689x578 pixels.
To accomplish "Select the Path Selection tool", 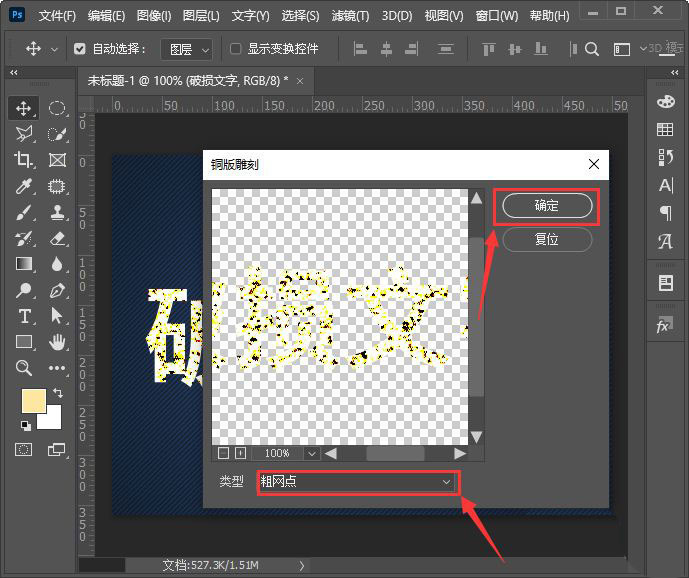I will pyautogui.click(x=57, y=316).
